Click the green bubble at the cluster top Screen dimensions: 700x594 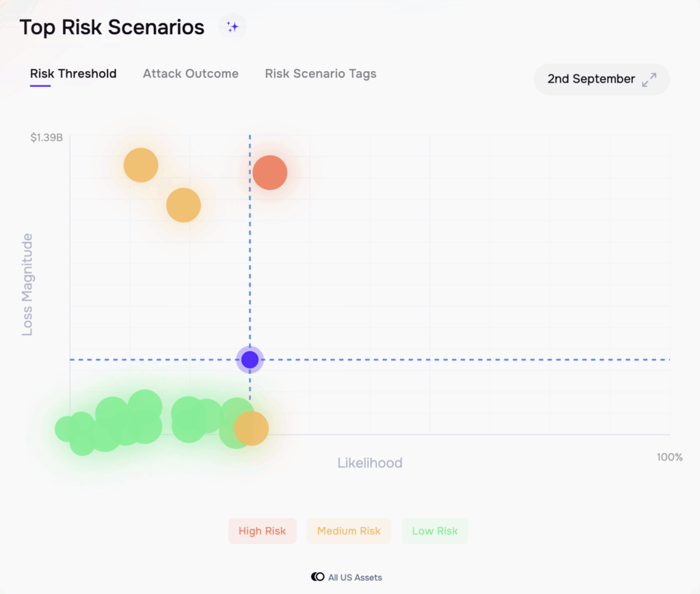pyautogui.click(x=145, y=407)
